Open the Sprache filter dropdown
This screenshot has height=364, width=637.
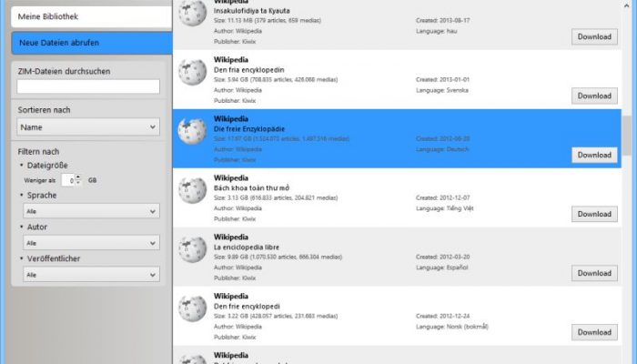coord(91,211)
